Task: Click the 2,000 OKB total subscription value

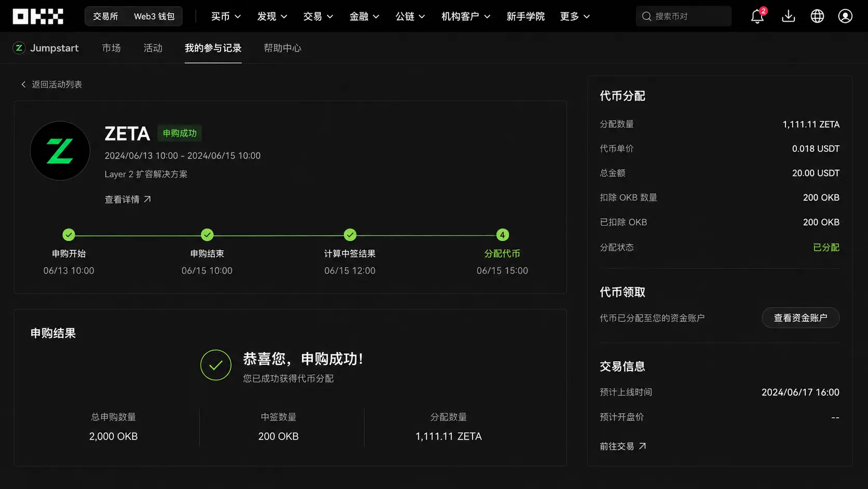Action: pyautogui.click(x=113, y=437)
